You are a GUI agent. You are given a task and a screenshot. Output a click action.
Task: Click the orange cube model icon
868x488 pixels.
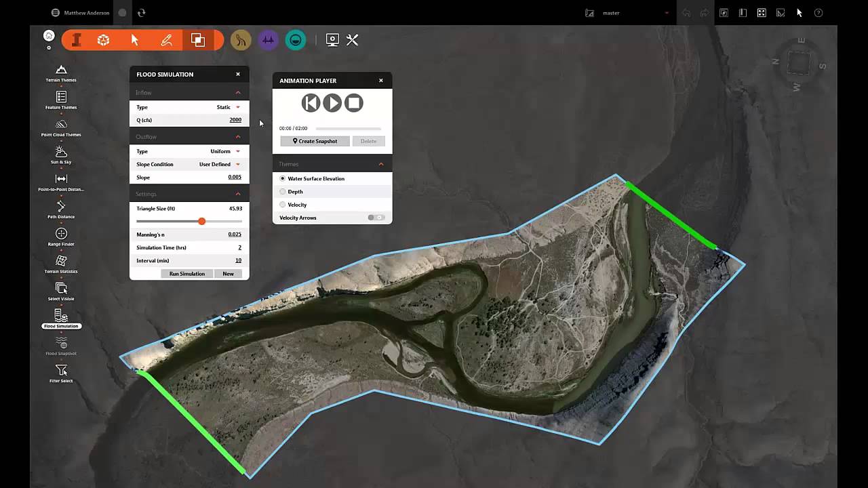[x=103, y=40]
